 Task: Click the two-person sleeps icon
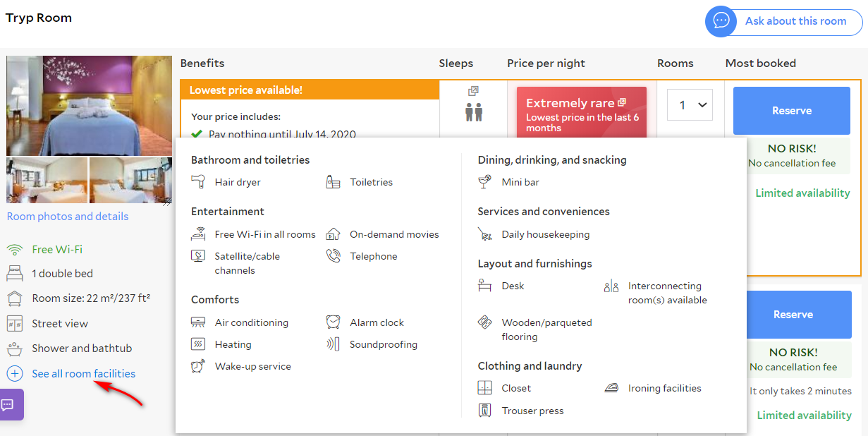(474, 112)
